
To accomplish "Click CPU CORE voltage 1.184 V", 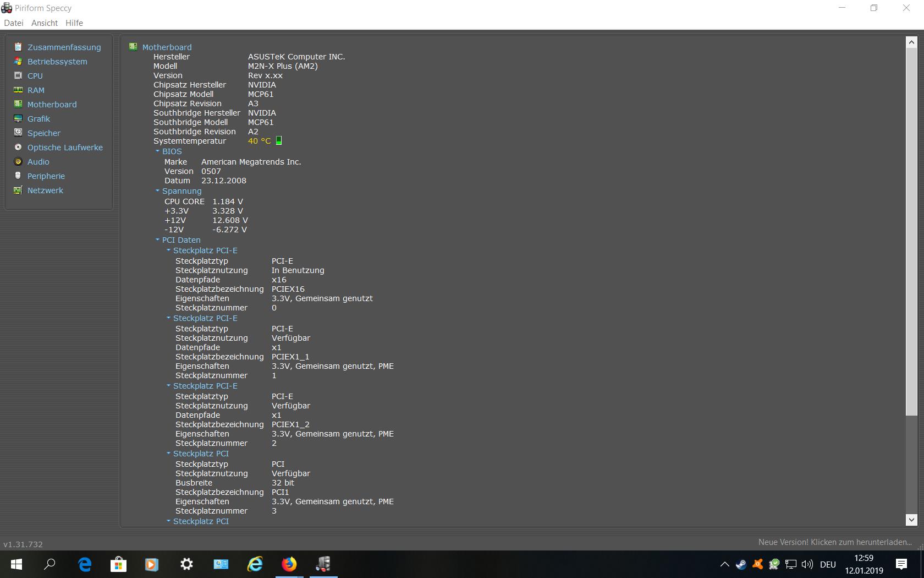I will 228,201.
